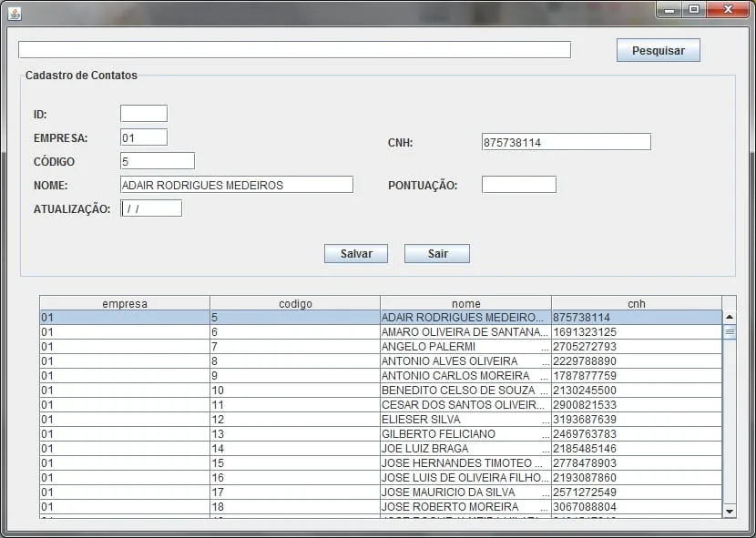The height and width of the screenshot is (538, 756).
Task: Click the table scrollbar up arrow
Action: (730, 317)
